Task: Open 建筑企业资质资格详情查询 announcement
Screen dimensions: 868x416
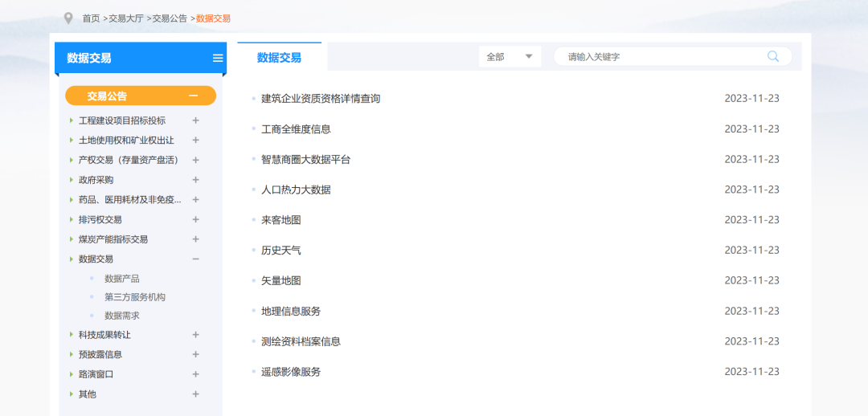Action: pos(321,99)
